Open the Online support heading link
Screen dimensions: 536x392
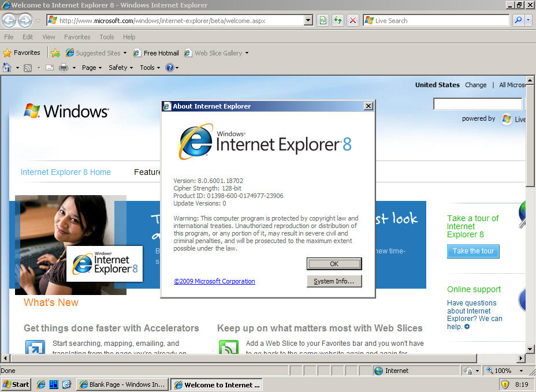tap(474, 289)
